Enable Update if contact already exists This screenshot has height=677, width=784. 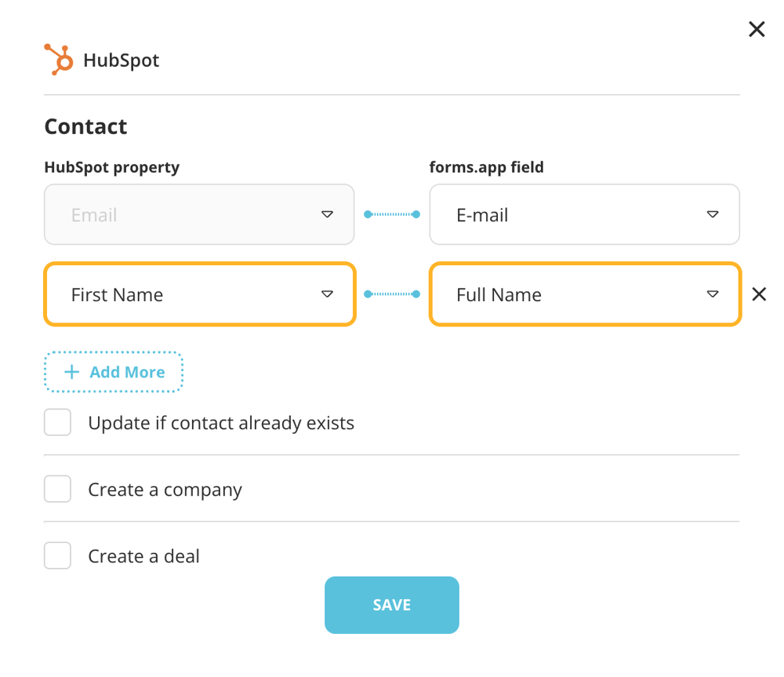click(x=58, y=423)
